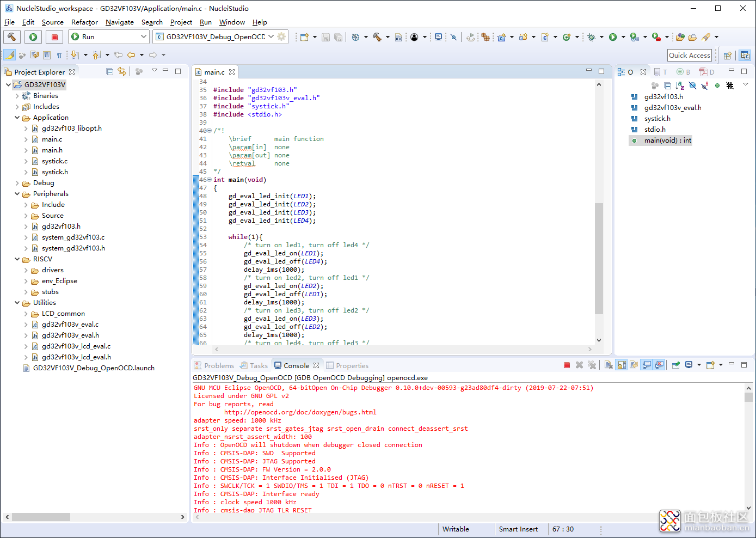Image resolution: width=756 pixels, height=538 pixels.
Task: Click the New C/C++ Project icon
Action: 501,37
